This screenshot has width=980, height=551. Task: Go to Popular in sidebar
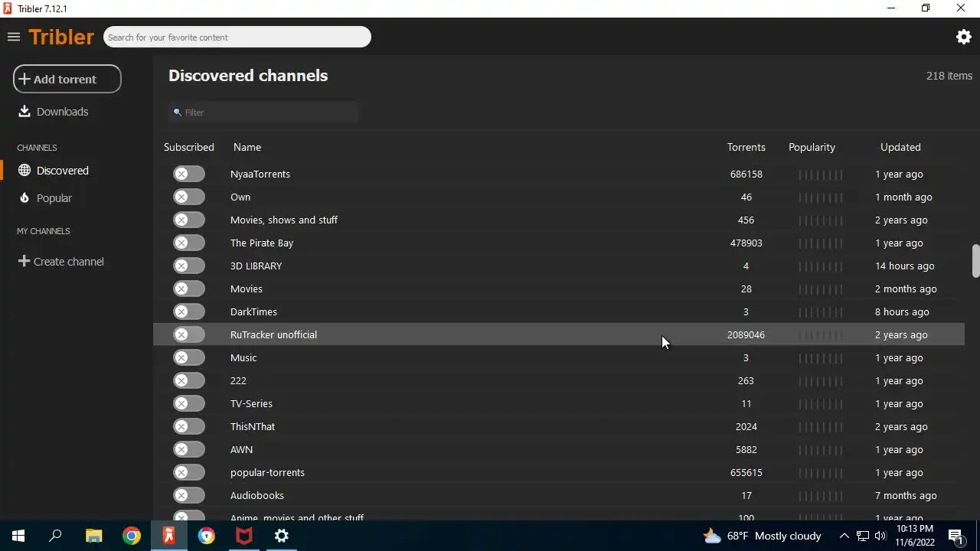click(54, 198)
